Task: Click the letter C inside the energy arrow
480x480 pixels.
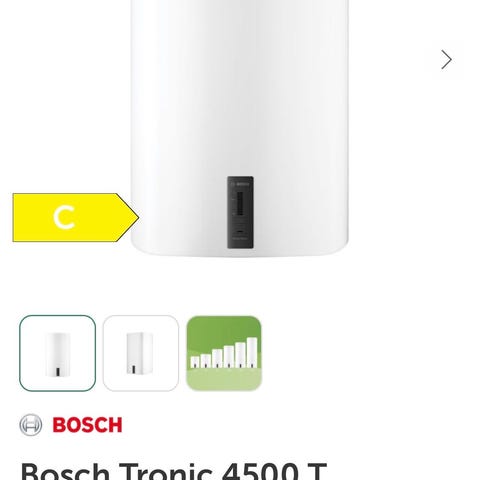Action: tap(64, 217)
